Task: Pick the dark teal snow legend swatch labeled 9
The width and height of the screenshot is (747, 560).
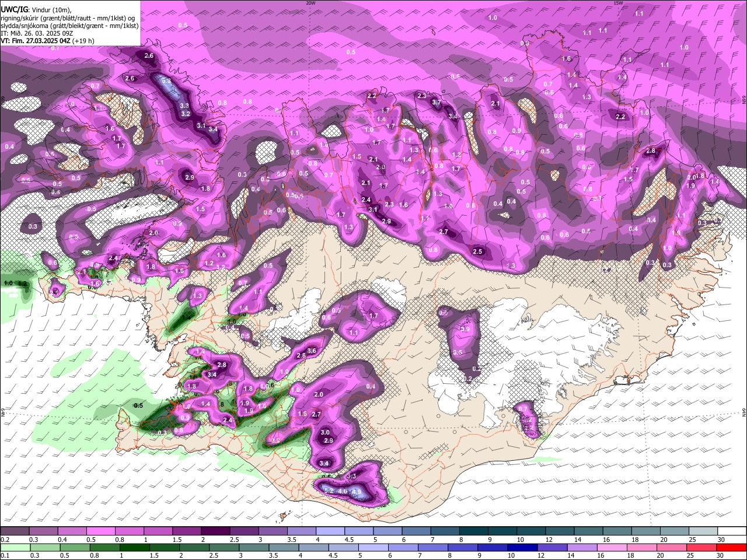Action: (x=502, y=531)
